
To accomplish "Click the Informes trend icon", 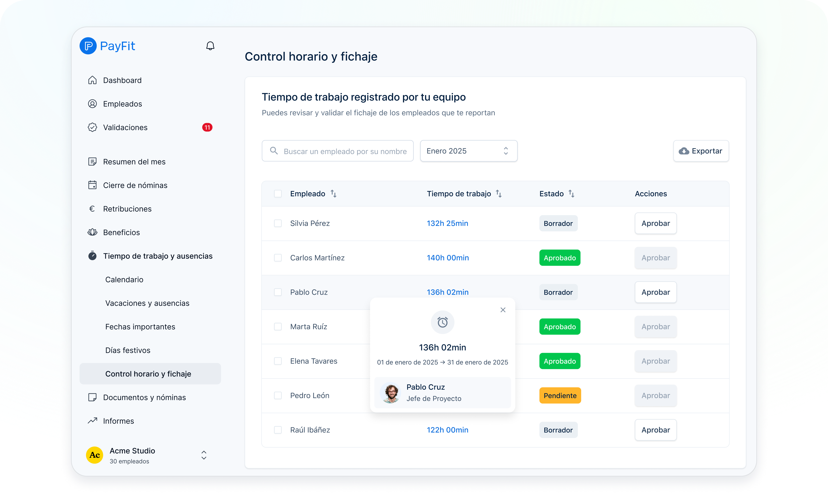I will 92,421.
